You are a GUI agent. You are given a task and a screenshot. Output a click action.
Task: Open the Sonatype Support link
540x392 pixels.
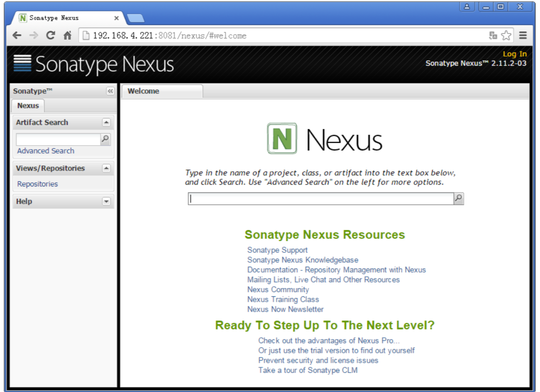tap(277, 250)
